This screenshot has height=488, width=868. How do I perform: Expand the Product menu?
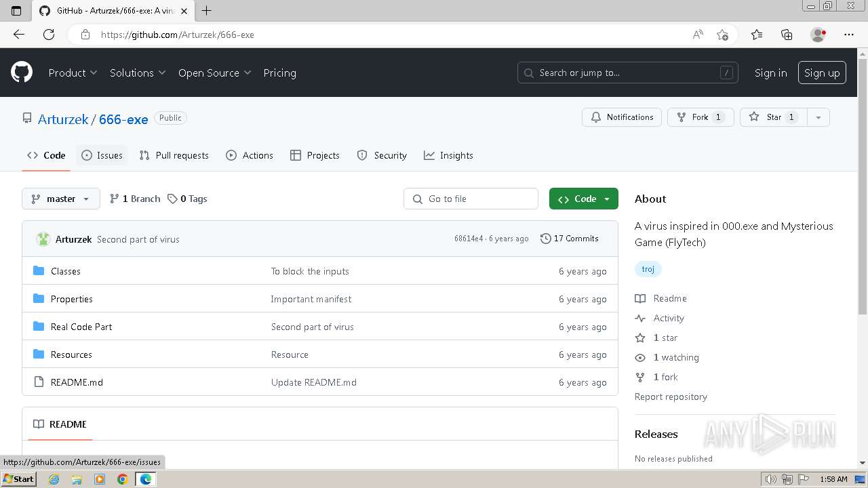click(x=73, y=73)
